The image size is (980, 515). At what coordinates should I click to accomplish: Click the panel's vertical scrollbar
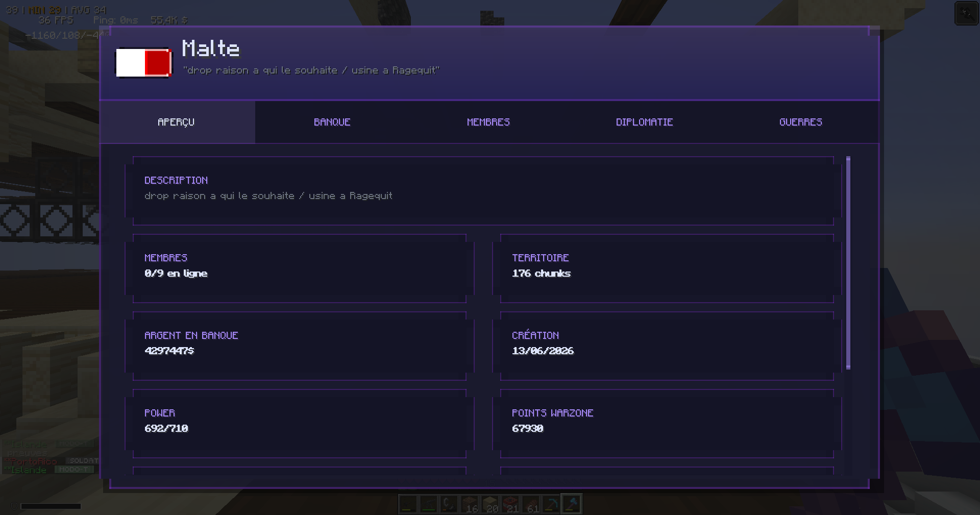(848, 263)
